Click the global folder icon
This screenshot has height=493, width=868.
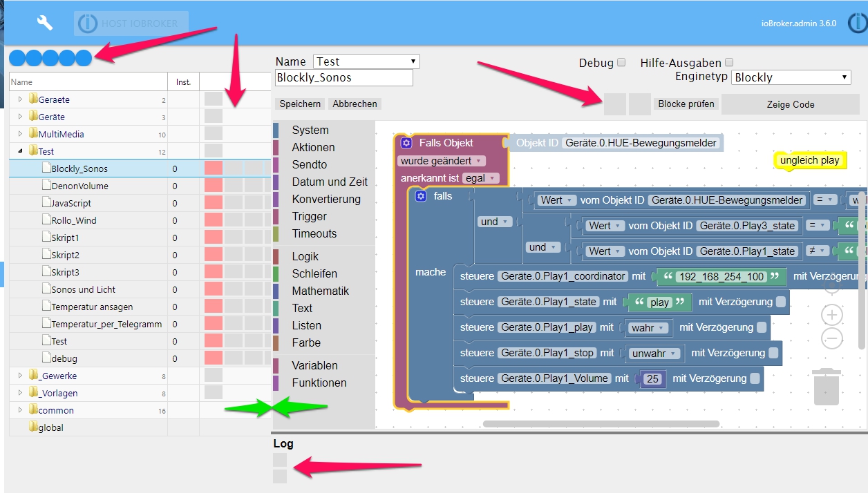coord(33,427)
